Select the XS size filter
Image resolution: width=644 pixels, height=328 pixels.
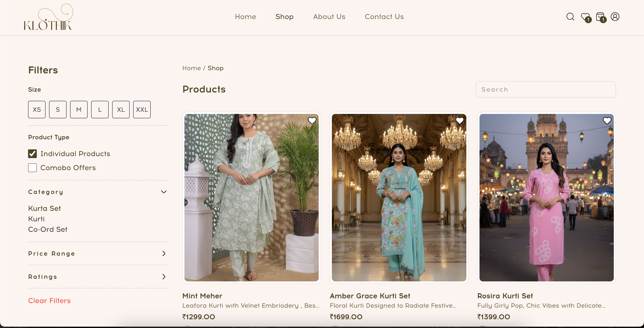pyautogui.click(x=37, y=110)
